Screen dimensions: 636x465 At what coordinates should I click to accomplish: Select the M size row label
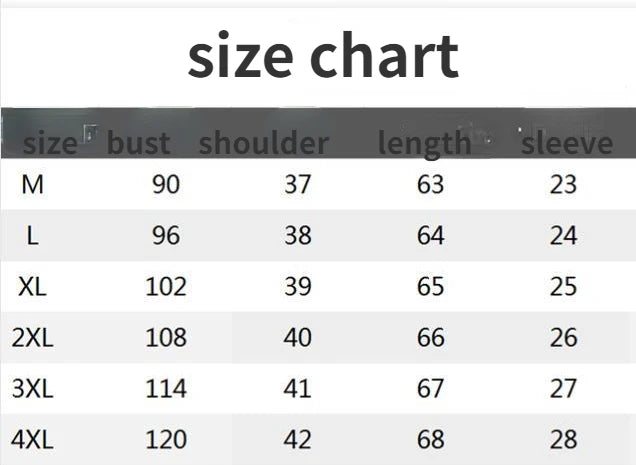[x=32, y=185]
